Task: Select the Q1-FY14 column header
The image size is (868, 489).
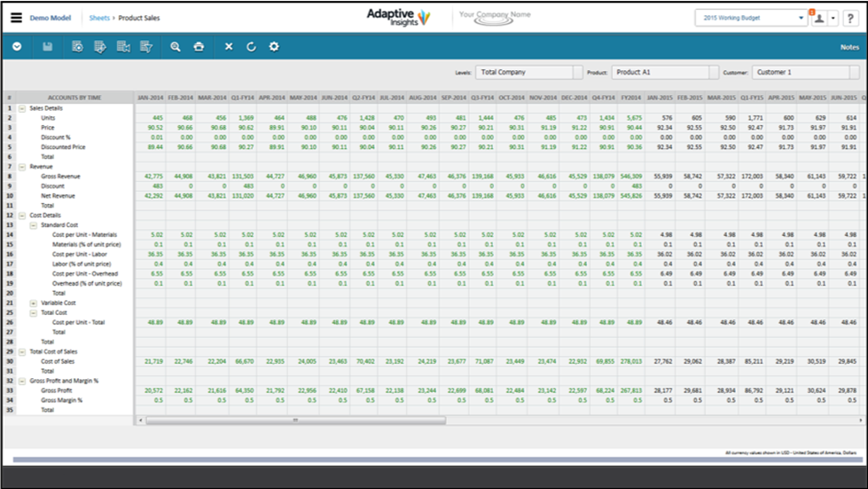Action: point(242,98)
